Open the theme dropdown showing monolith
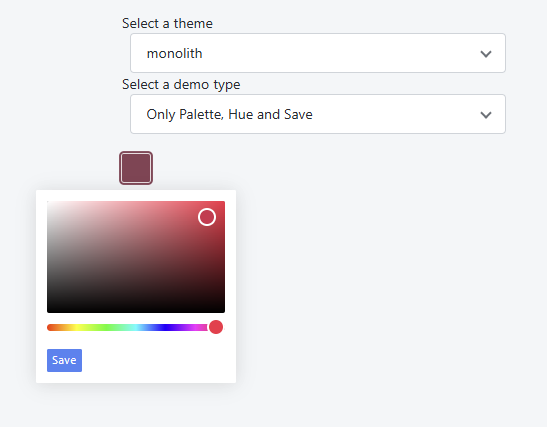Image resolution: width=547 pixels, height=427 pixels. click(x=318, y=53)
